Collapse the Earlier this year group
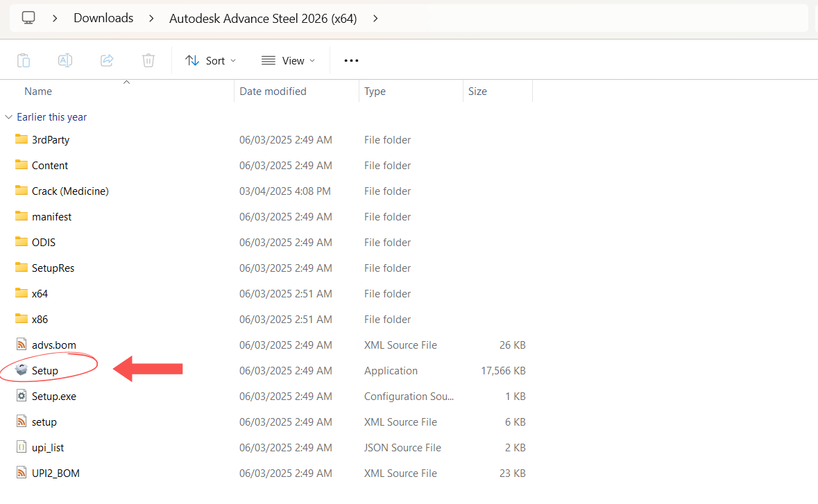 [x=8, y=117]
